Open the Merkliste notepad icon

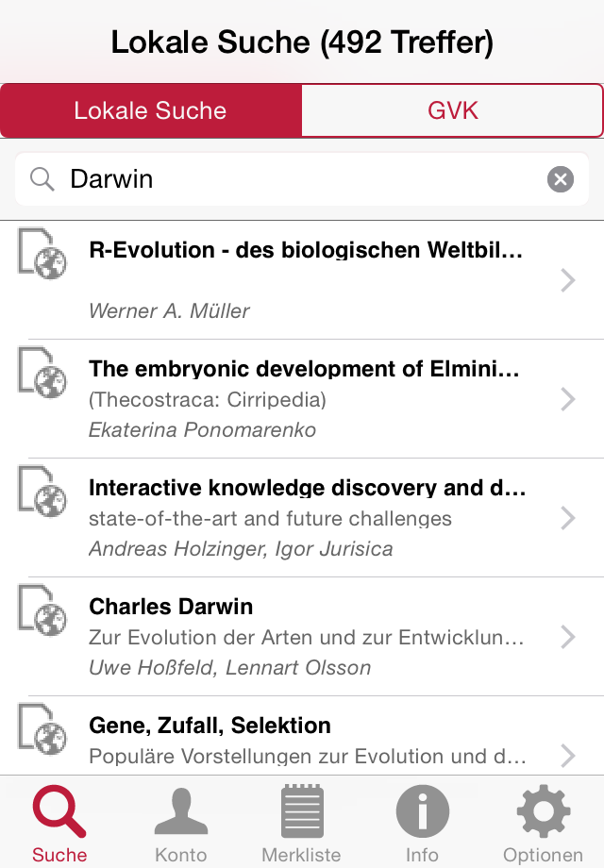click(x=301, y=813)
